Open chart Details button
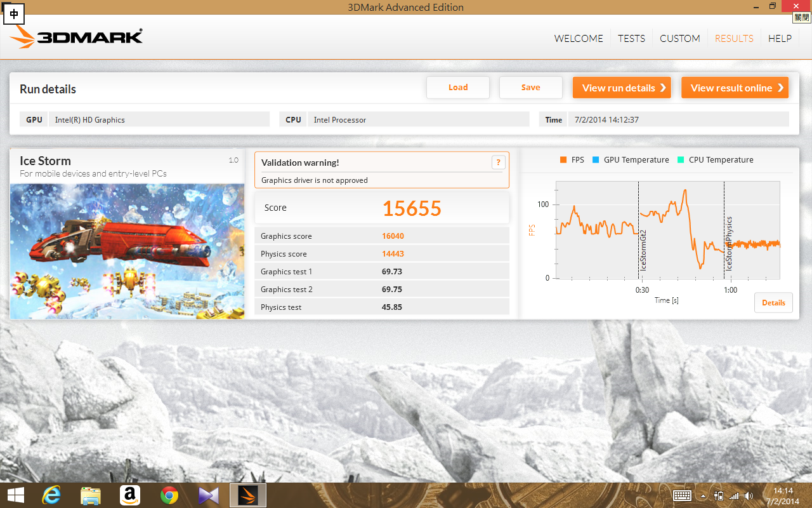Screen dimensions: 812x508 [773, 303]
